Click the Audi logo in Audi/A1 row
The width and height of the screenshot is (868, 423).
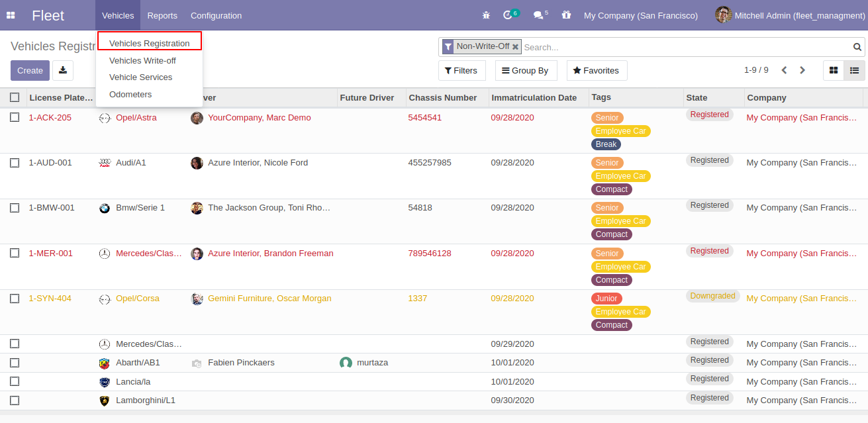[x=105, y=163]
